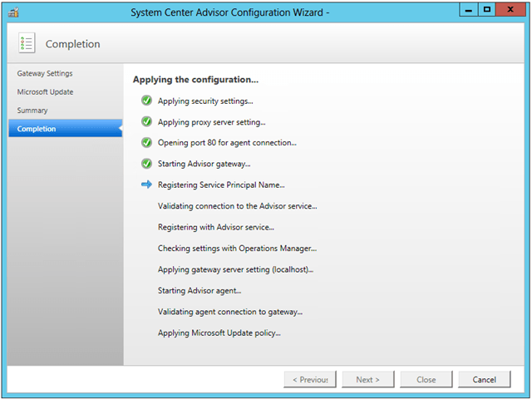Viewport: 532px width, 399px height.
Task: Click green check beside Applying security settings
Action: pyautogui.click(x=146, y=101)
